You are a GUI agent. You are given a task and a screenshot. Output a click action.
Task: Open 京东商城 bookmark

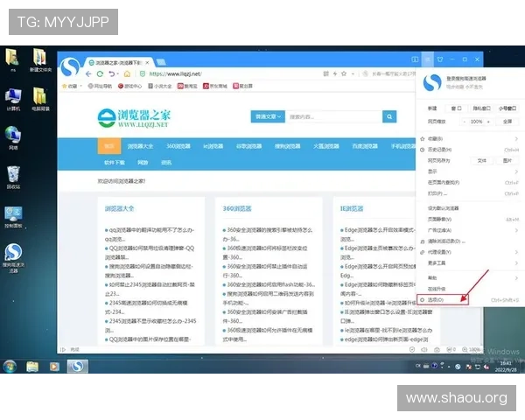215,86
